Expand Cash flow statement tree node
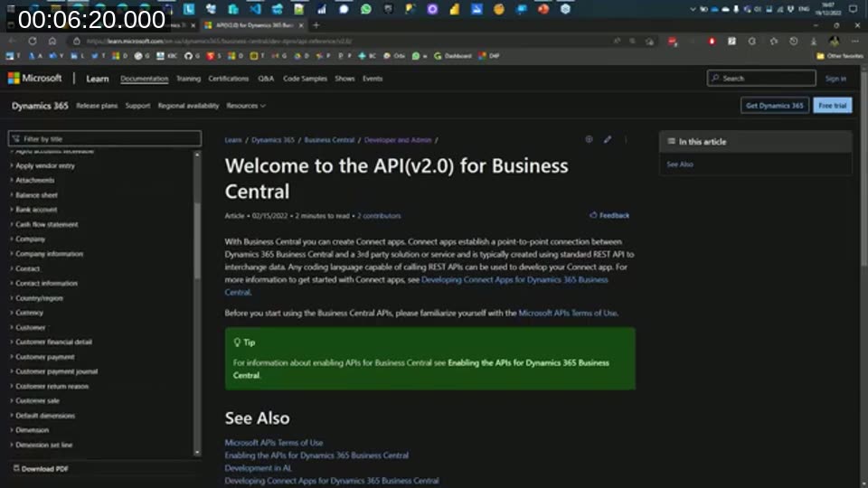The height and width of the screenshot is (488, 868). [x=12, y=224]
